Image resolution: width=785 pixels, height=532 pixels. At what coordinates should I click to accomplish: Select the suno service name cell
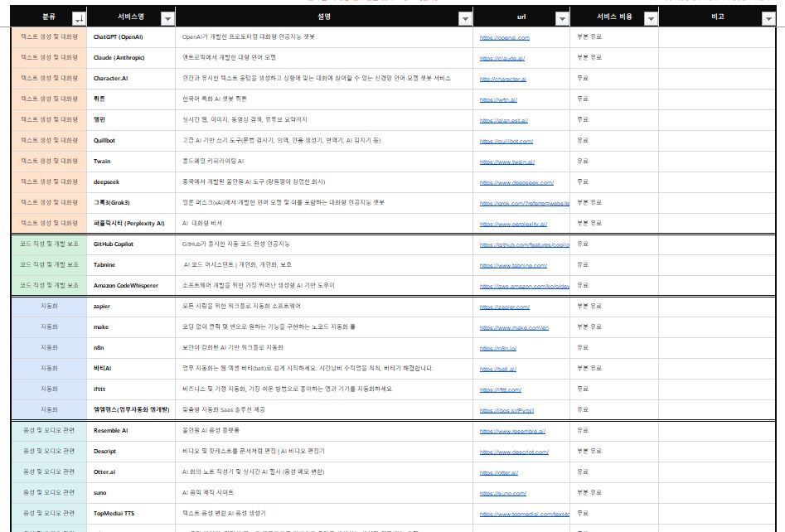131,493
